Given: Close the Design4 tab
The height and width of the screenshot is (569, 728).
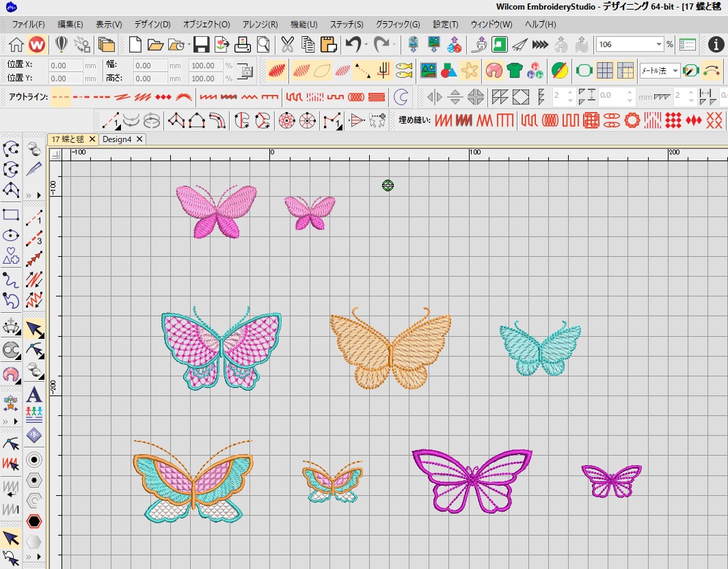Looking at the screenshot, I should [x=139, y=139].
